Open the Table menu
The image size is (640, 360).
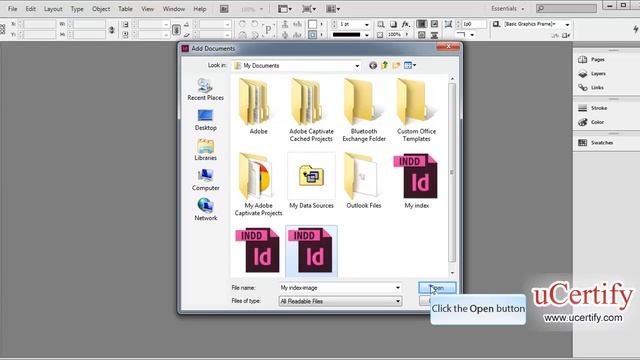point(125,9)
